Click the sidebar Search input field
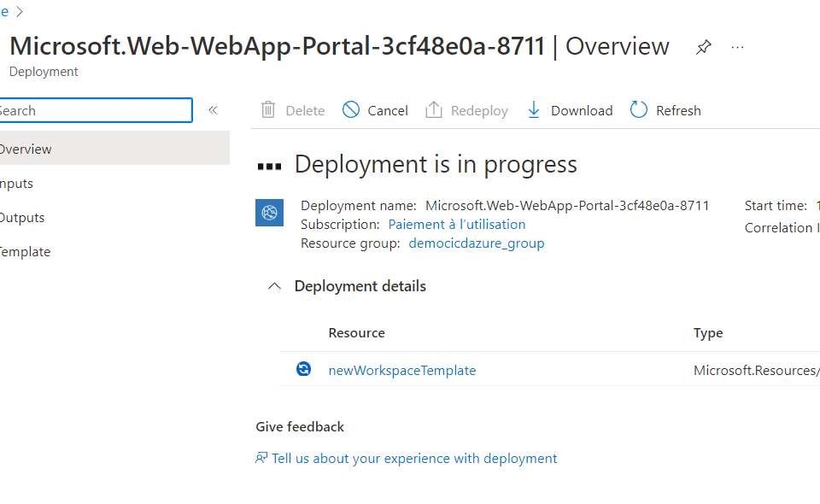Viewport: 820px width, 504px height. click(x=94, y=110)
